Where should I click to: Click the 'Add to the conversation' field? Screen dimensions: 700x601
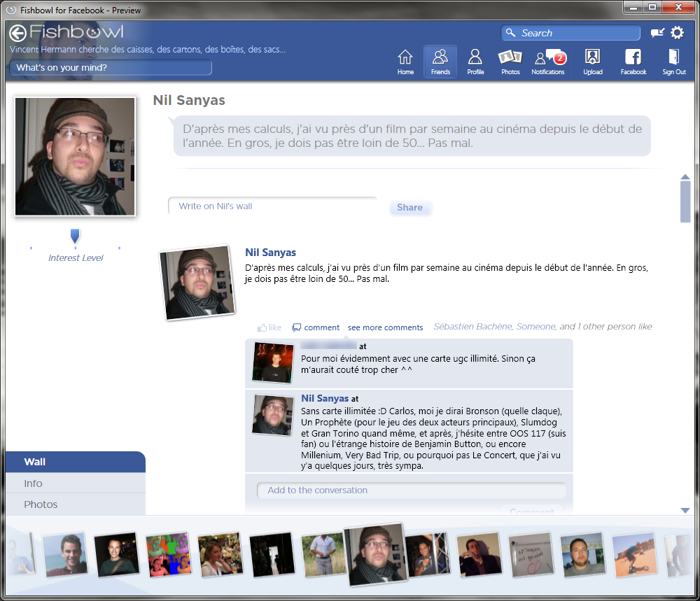tap(411, 490)
